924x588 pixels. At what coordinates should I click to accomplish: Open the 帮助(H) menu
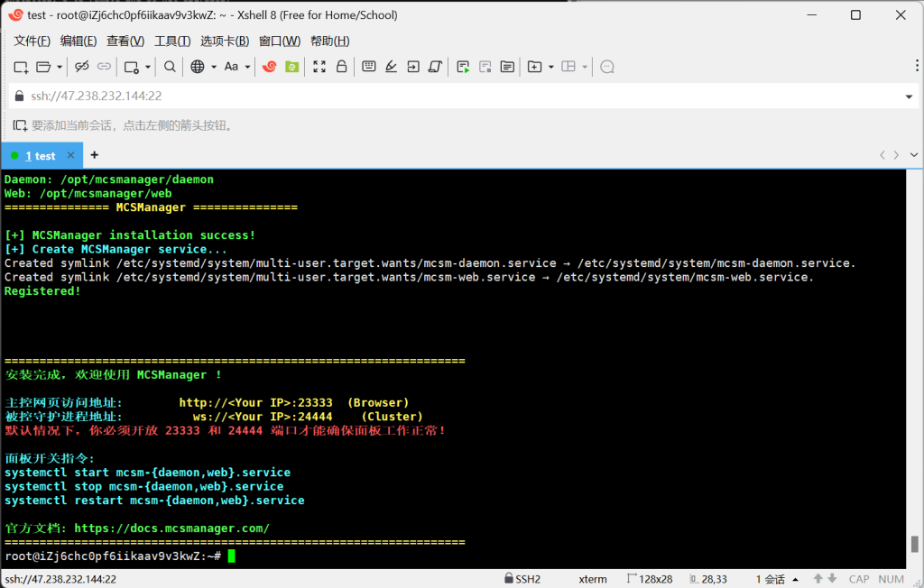pos(330,41)
